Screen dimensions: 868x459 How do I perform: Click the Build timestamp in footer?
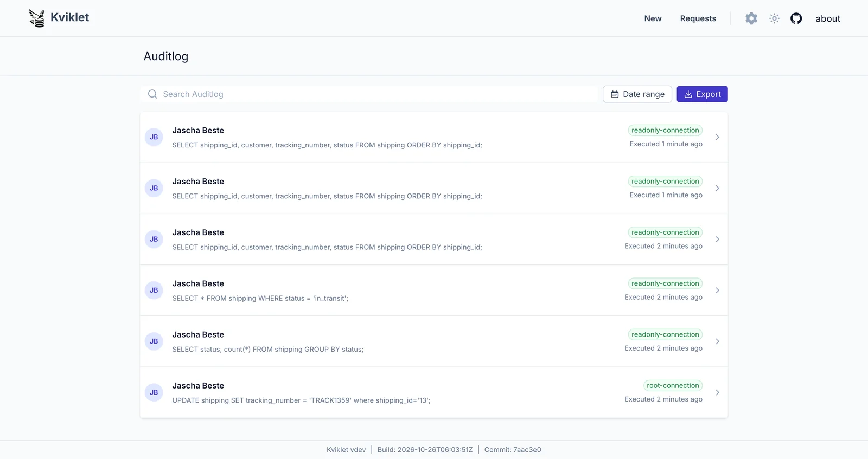coord(425,450)
